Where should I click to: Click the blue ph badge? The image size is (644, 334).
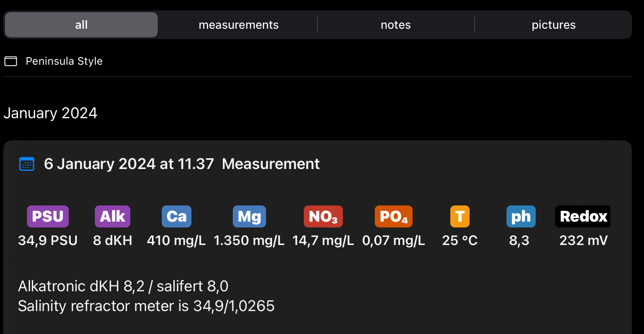[520, 217]
